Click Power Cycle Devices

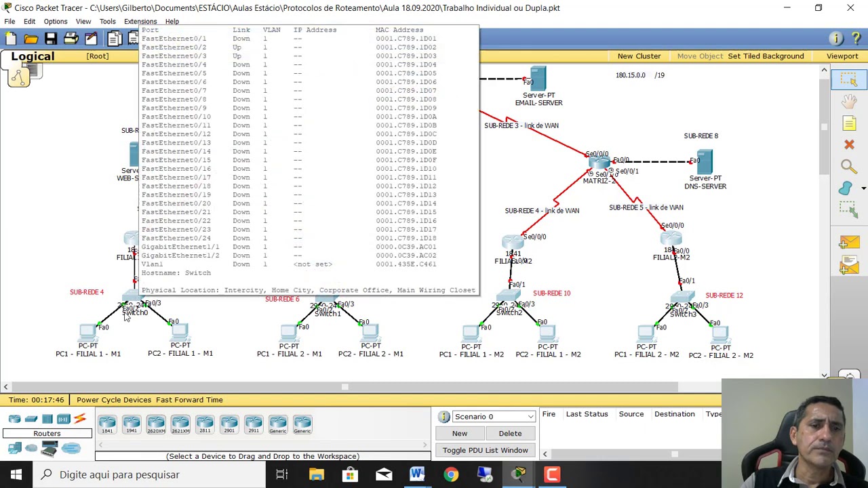pyautogui.click(x=113, y=400)
